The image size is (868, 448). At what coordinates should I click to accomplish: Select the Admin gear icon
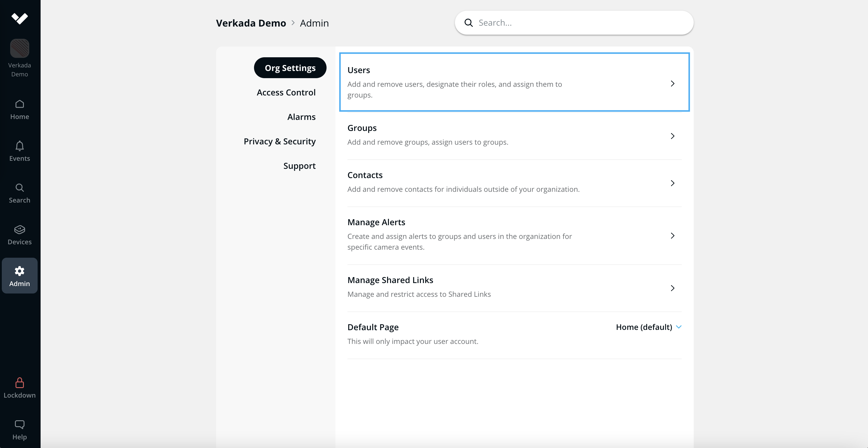click(19, 271)
